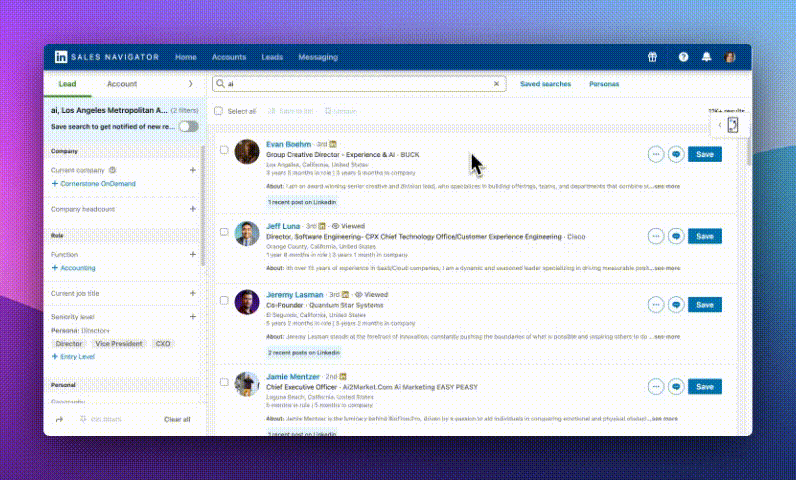Expand Jeremy Lasman's About with see more
796x480 pixels.
[667, 336]
